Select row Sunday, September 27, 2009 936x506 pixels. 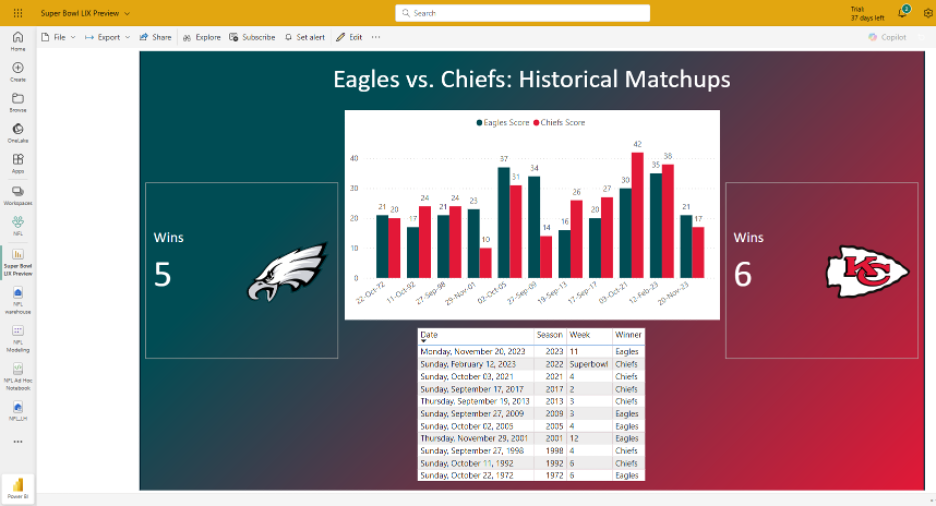pyautogui.click(x=531, y=414)
